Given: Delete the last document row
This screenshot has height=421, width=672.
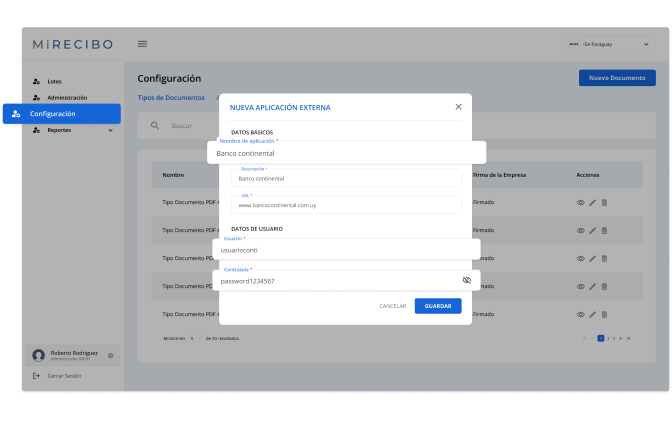Looking at the screenshot, I should (x=604, y=314).
